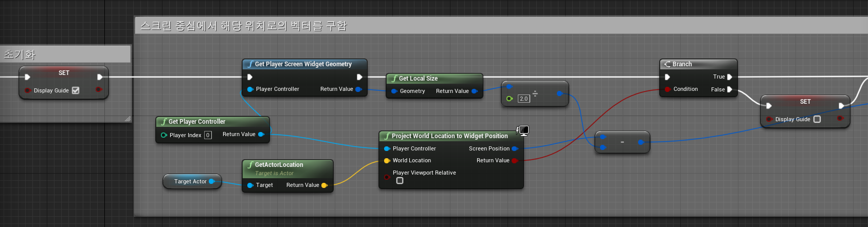
Task: Click Geometry input pin on Get Local Size
Action: [x=394, y=91]
